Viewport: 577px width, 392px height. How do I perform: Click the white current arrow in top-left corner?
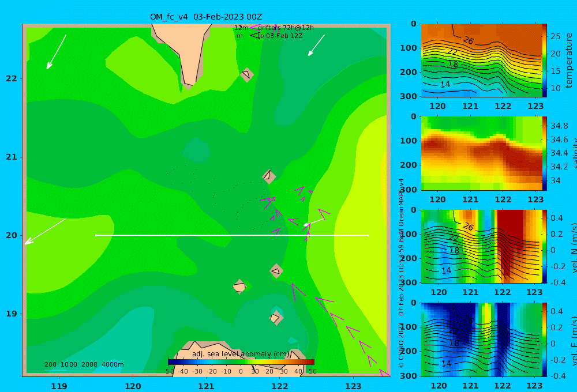57,52
